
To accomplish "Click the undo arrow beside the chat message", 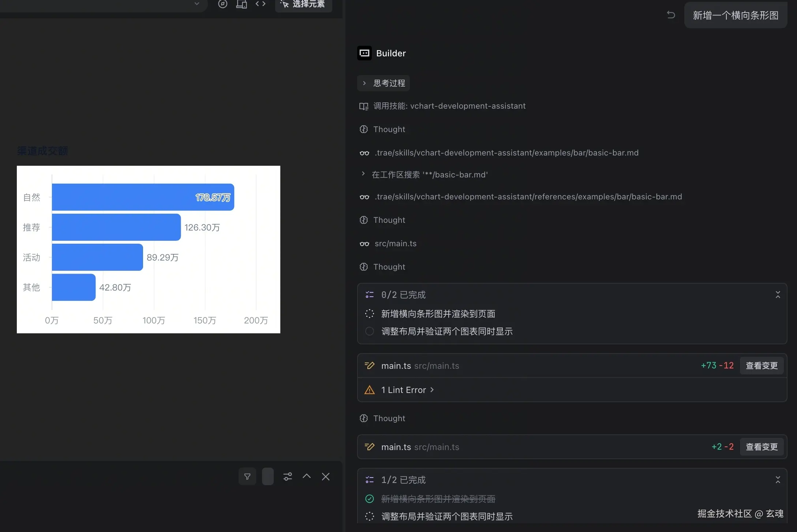I will [671, 15].
